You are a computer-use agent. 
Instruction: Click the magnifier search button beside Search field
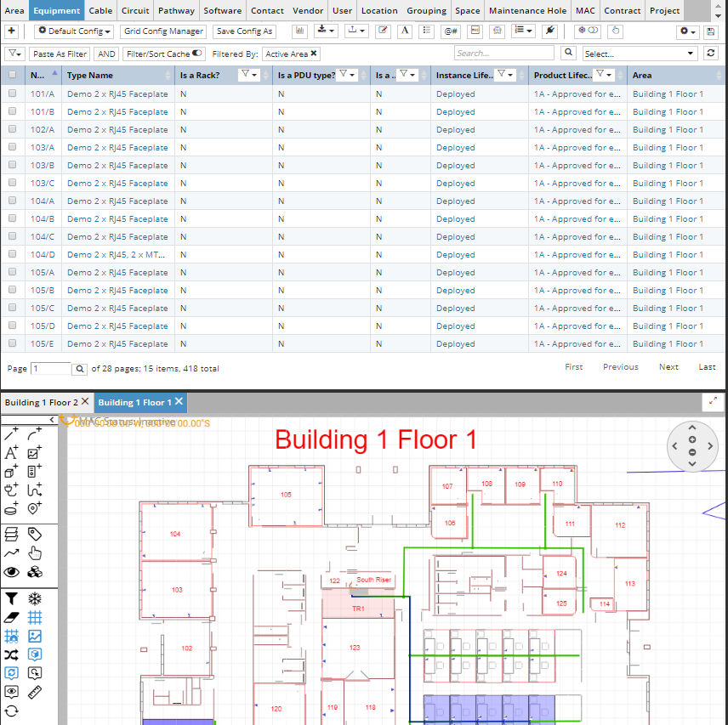(568, 53)
